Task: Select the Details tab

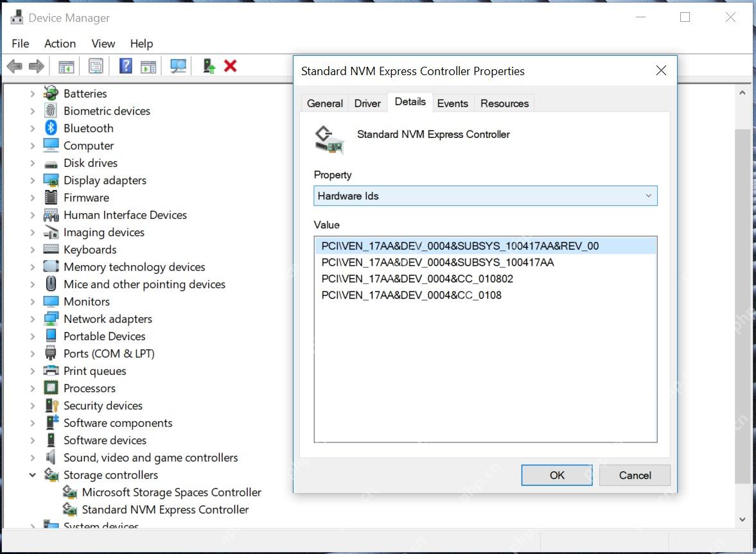Action: (410, 101)
